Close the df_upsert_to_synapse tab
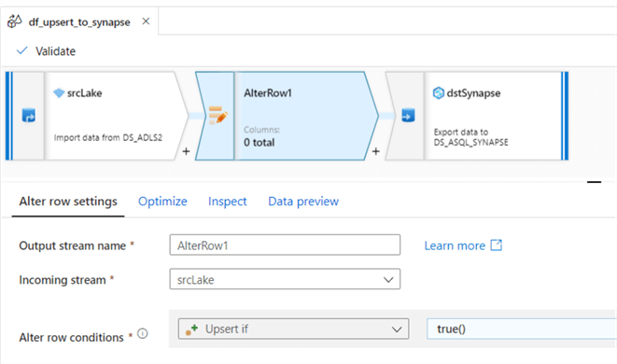Viewport: 617px width, 364px height. [x=146, y=21]
